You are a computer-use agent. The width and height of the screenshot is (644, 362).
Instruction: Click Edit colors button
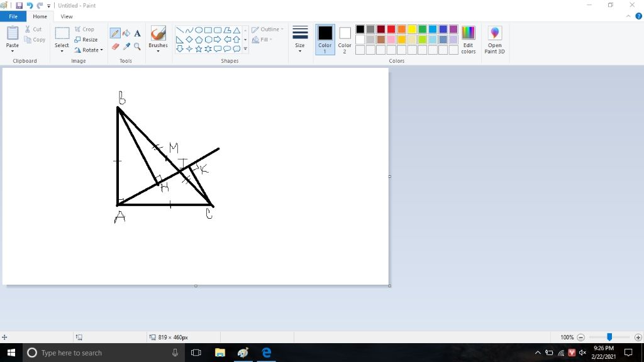pyautogui.click(x=468, y=40)
